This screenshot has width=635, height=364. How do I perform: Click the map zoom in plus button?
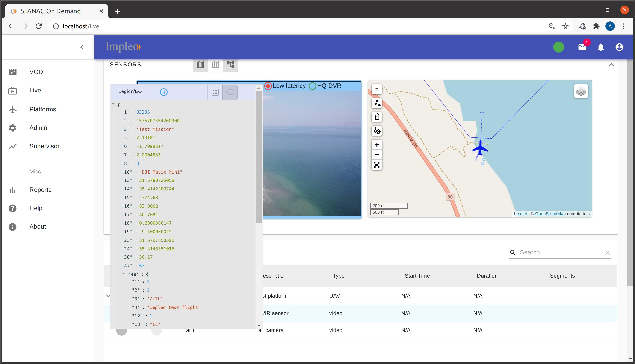click(377, 145)
